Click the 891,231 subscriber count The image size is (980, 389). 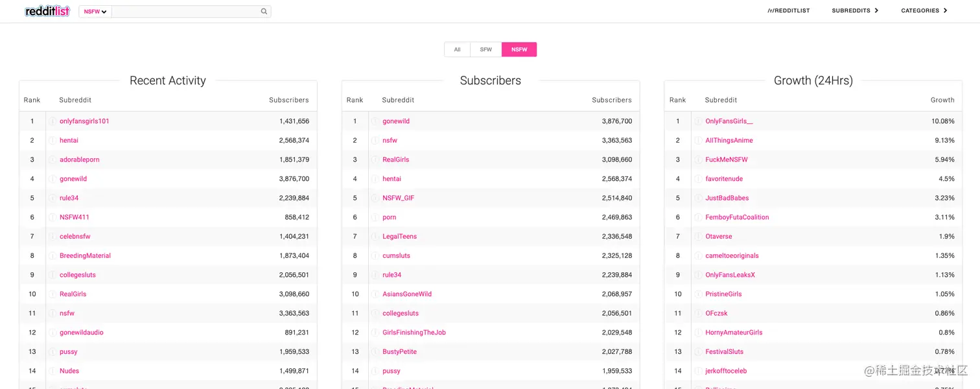[297, 333]
